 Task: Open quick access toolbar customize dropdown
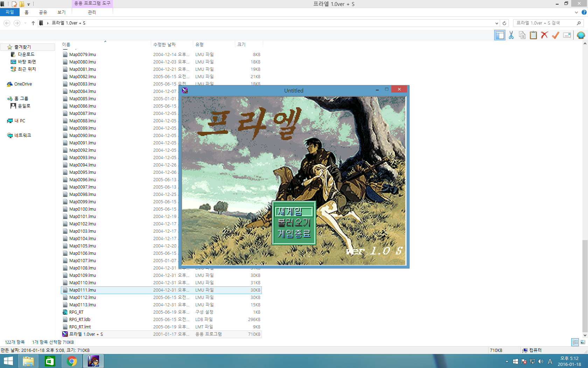coord(29,4)
